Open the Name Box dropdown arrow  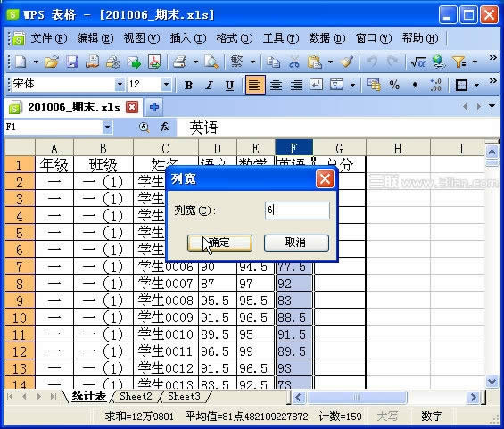click(x=107, y=127)
